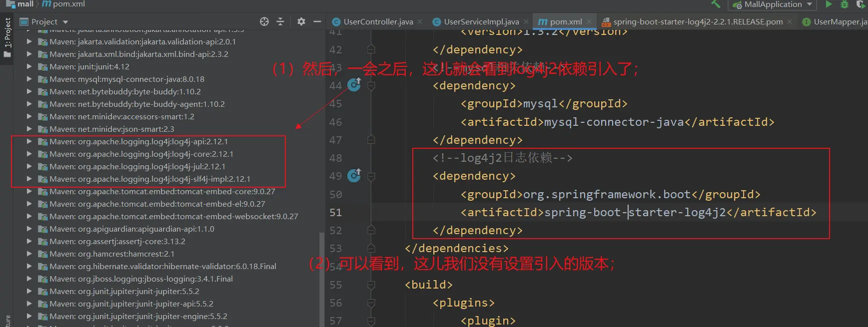Select Maven: junit-jupiter-engine:5.5.2 entry
This screenshot has width=868, height=327.
138,316
